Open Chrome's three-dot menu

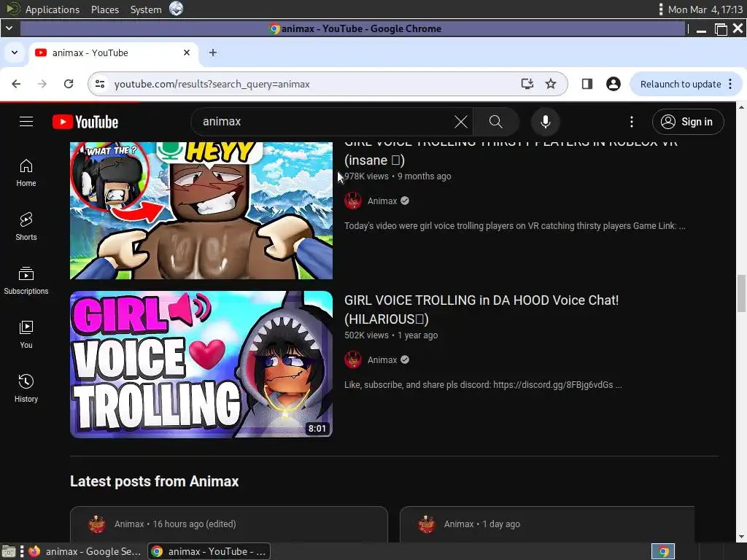(x=730, y=84)
